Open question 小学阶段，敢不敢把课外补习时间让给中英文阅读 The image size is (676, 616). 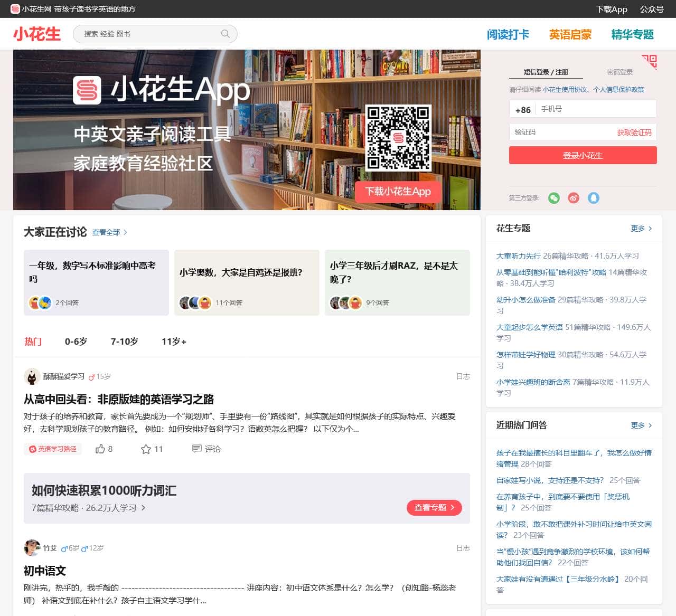574,529
